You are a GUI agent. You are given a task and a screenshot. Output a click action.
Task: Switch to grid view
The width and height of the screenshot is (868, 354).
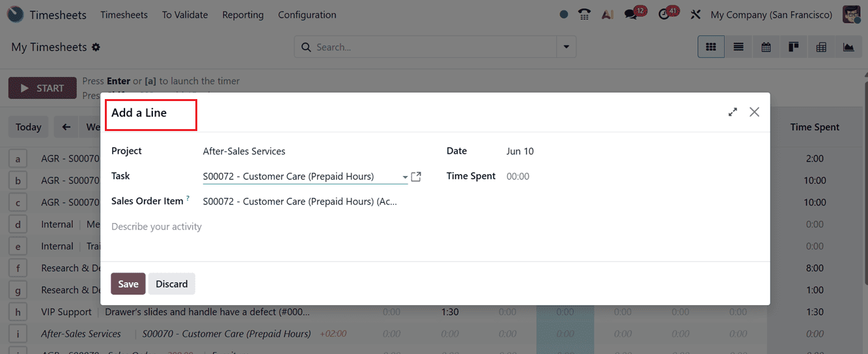pos(711,47)
